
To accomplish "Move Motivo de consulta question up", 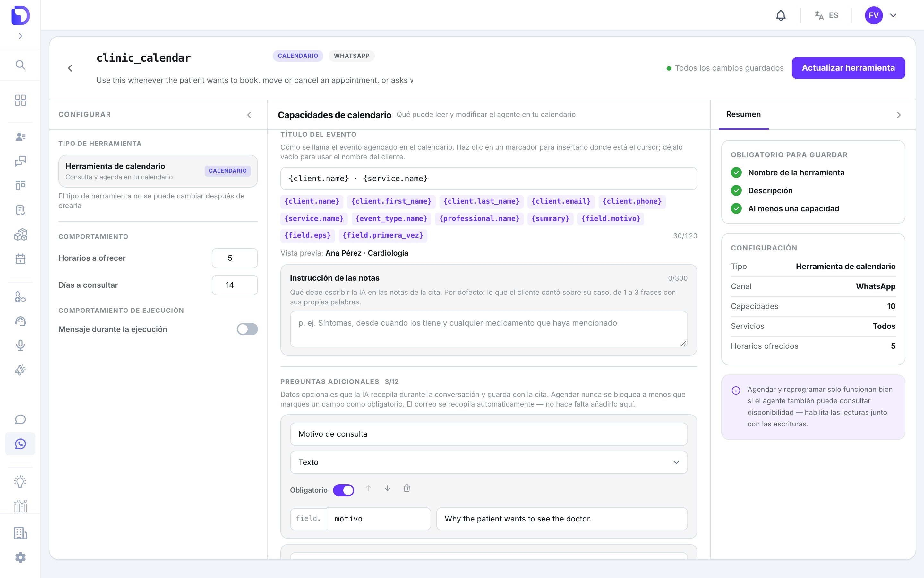I will [x=368, y=488].
